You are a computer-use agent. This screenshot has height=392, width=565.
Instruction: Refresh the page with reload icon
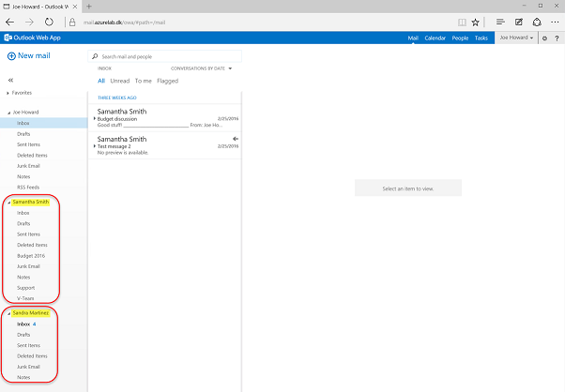pos(49,22)
